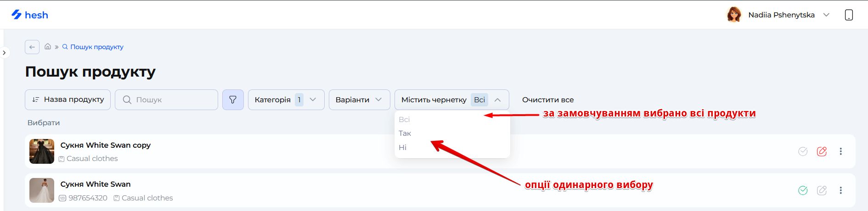The image size is (868, 211).
Task: Open the Категорія filter dropdown
Action: pos(286,100)
